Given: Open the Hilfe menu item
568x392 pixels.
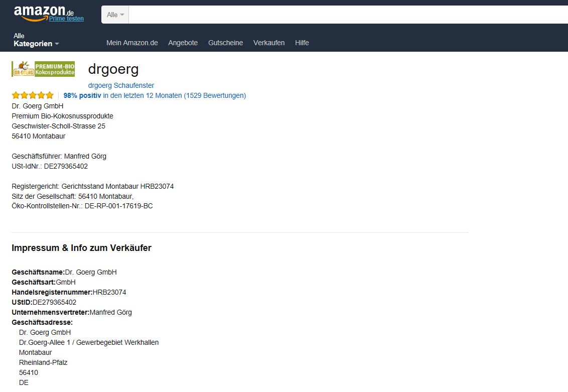Looking at the screenshot, I should (302, 43).
